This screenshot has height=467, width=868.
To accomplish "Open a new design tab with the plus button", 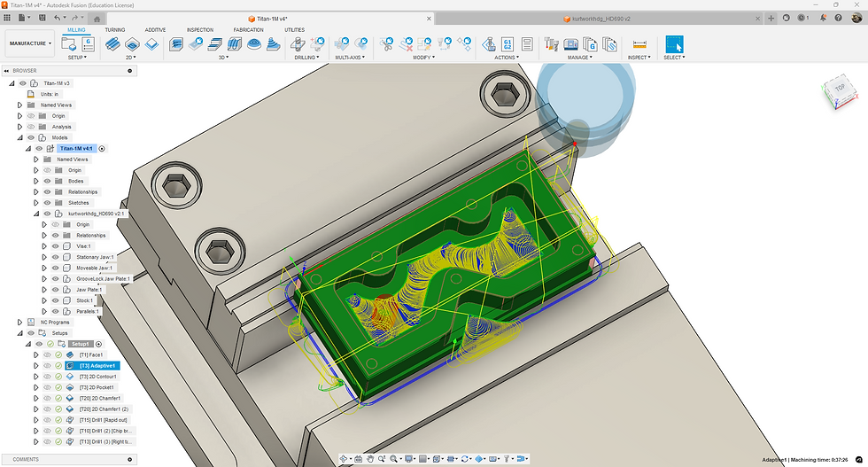I will 771,19.
